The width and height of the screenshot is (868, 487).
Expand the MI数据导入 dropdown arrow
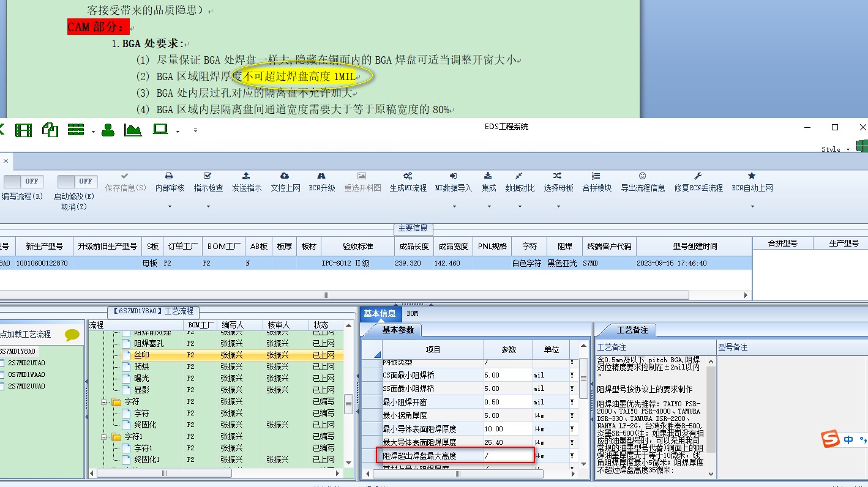click(454, 206)
